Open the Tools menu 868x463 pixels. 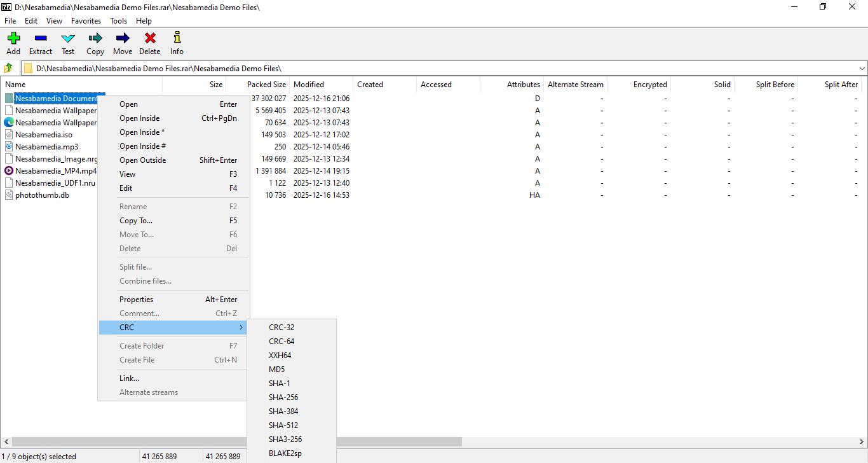coord(118,21)
